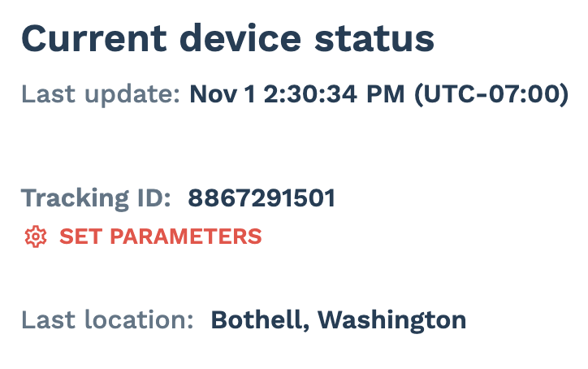Click the word Current in heading
This screenshot has width=588, height=369.
tap(94, 39)
